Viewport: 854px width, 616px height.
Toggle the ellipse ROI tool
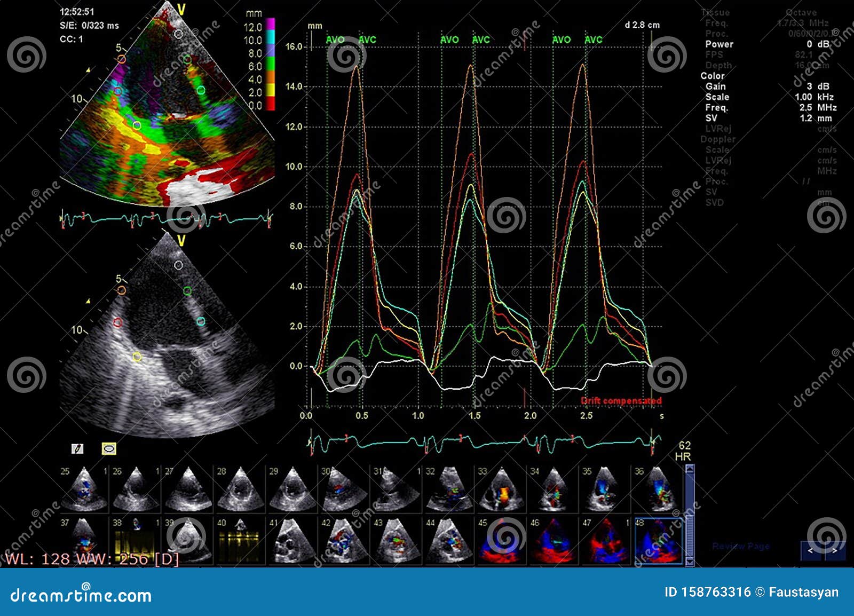coord(108,449)
